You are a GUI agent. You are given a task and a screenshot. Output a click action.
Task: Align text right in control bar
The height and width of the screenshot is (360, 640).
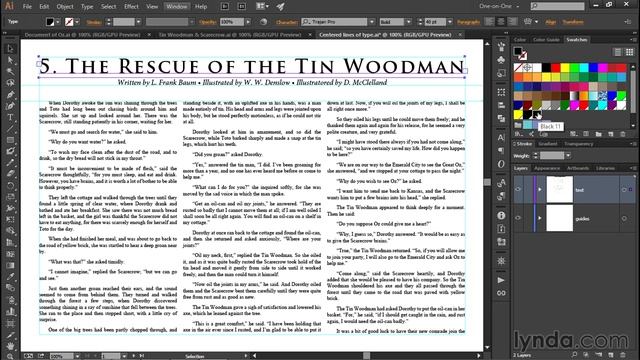click(x=512, y=22)
